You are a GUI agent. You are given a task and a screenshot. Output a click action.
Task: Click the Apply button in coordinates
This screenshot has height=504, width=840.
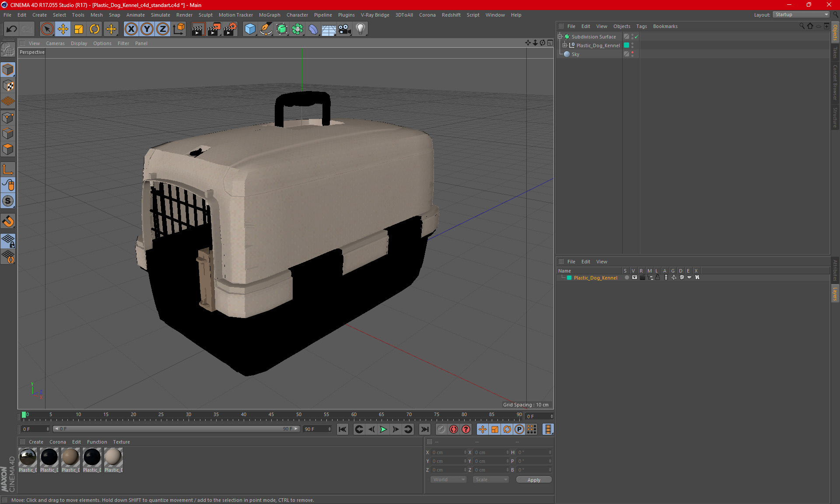[x=534, y=480]
